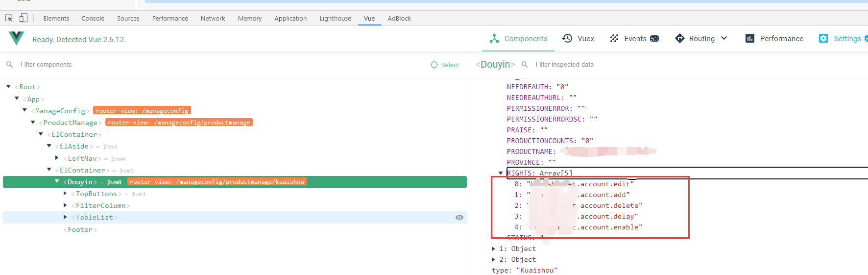Open the Lighthouse tab
The height and width of the screenshot is (275, 868).
pos(336,19)
